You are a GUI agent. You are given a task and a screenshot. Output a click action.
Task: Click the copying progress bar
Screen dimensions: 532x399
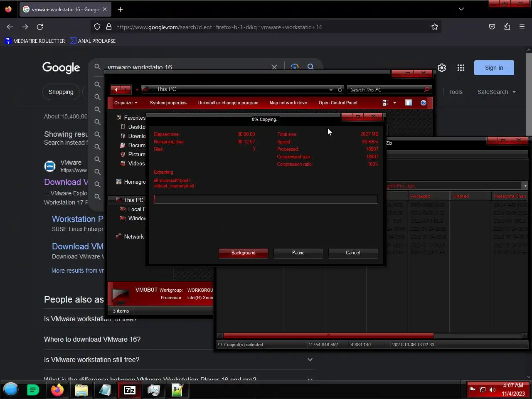(x=266, y=199)
